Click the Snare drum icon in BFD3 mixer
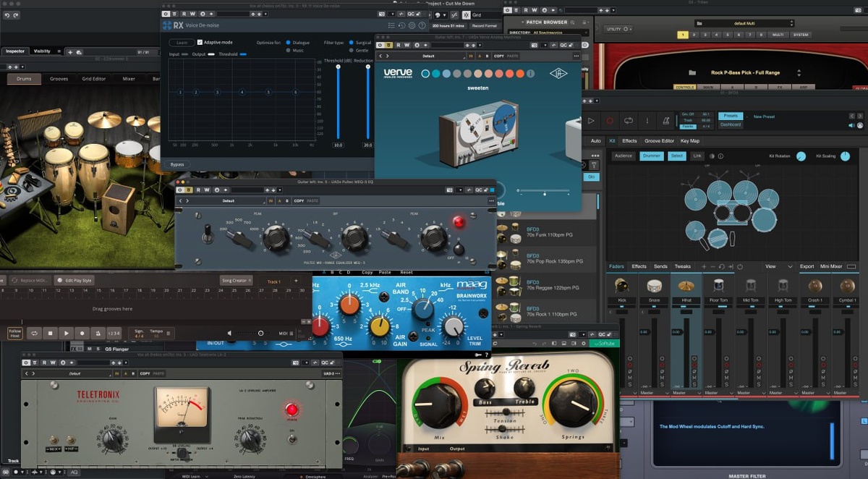This screenshot has height=479, width=868. click(654, 286)
